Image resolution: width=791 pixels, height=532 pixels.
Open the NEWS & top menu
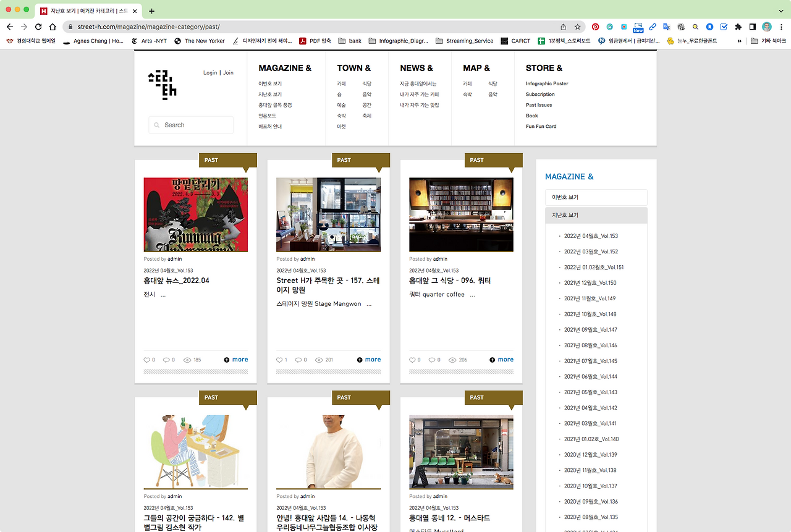tap(417, 68)
